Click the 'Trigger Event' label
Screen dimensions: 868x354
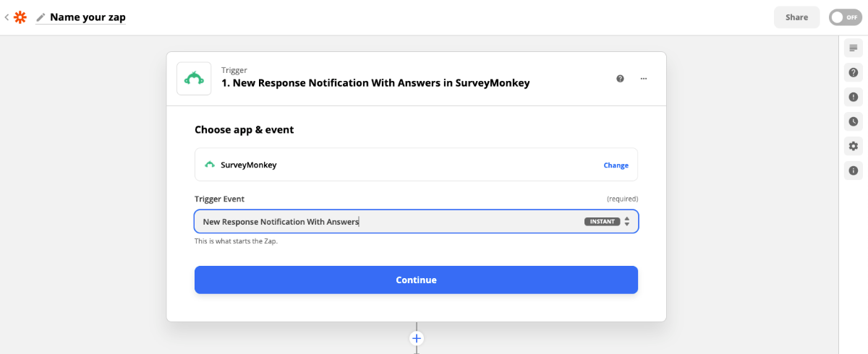tap(219, 199)
